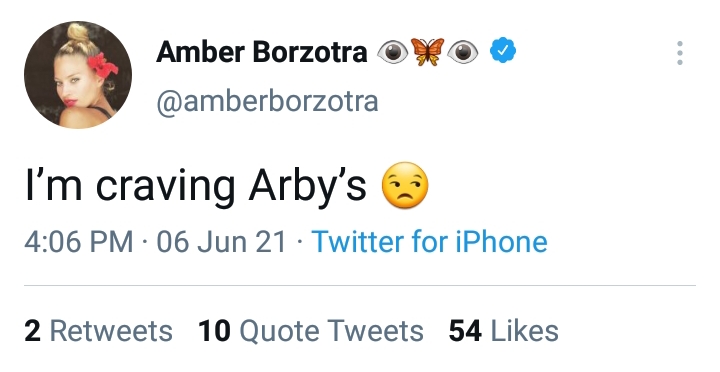Open the @amberborzotra handle
Screen dimensions: 720x372
tap(267, 101)
